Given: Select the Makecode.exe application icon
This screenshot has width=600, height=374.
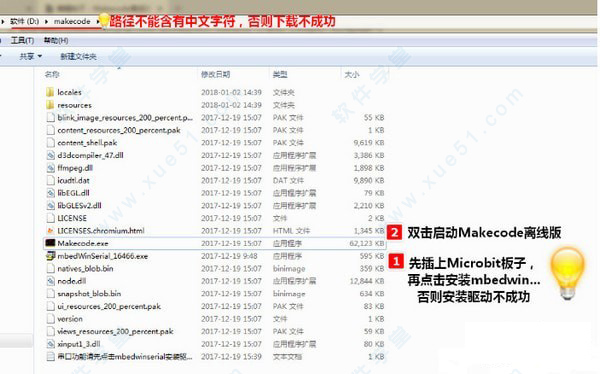Looking at the screenshot, I should [50, 243].
